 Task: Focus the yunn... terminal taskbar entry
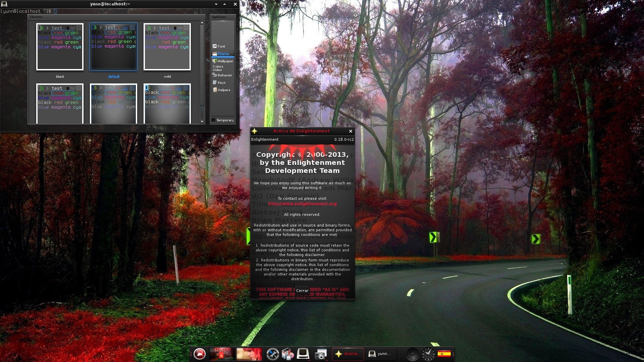click(x=381, y=354)
